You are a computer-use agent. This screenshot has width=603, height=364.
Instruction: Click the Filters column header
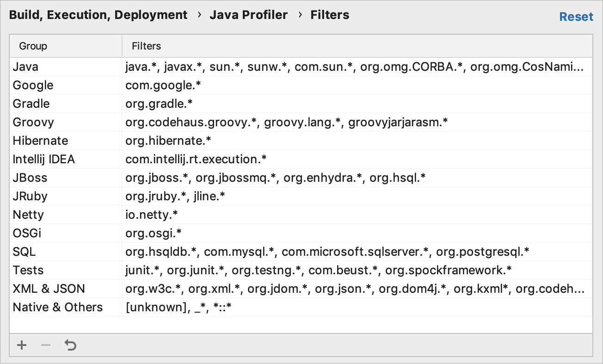pyautogui.click(x=146, y=46)
